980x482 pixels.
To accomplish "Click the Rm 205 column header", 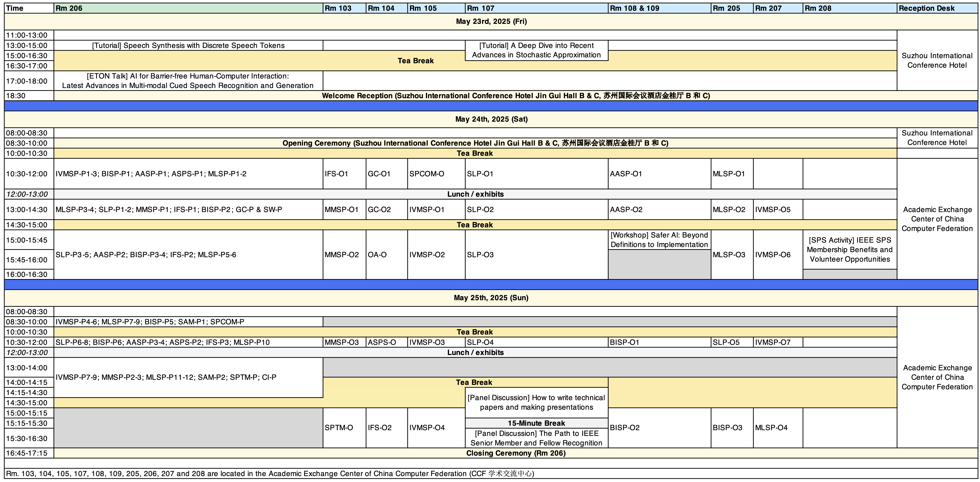I will coord(732,8).
